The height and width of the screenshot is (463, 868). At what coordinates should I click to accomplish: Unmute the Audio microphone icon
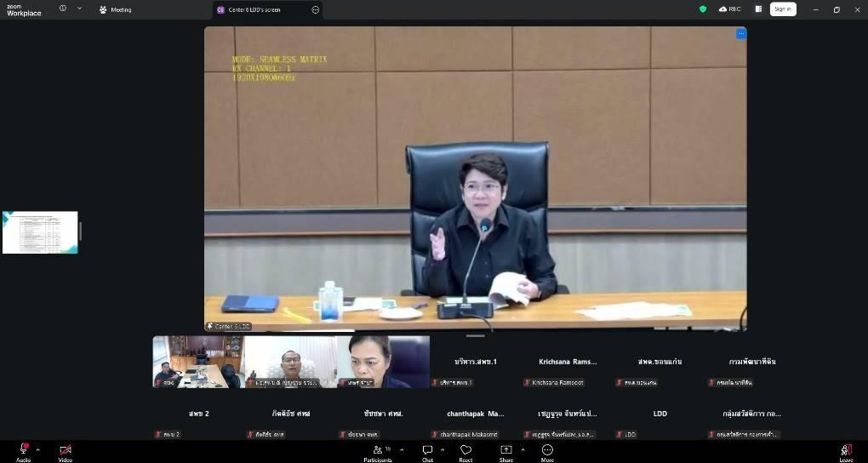[23, 449]
